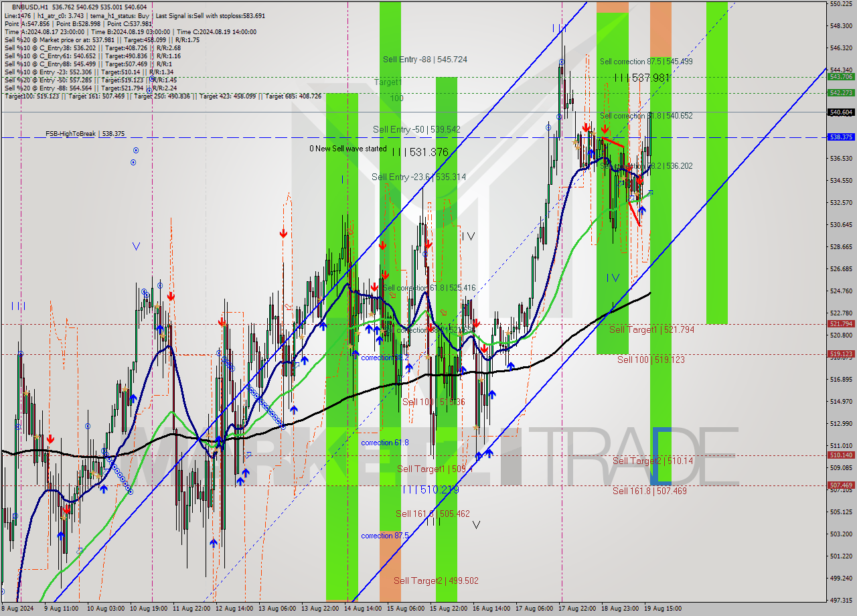Select the 'I I | 510.219' wave label
Viewport: 857px width, 616px height.
pyautogui.click(x=431, y=490)
